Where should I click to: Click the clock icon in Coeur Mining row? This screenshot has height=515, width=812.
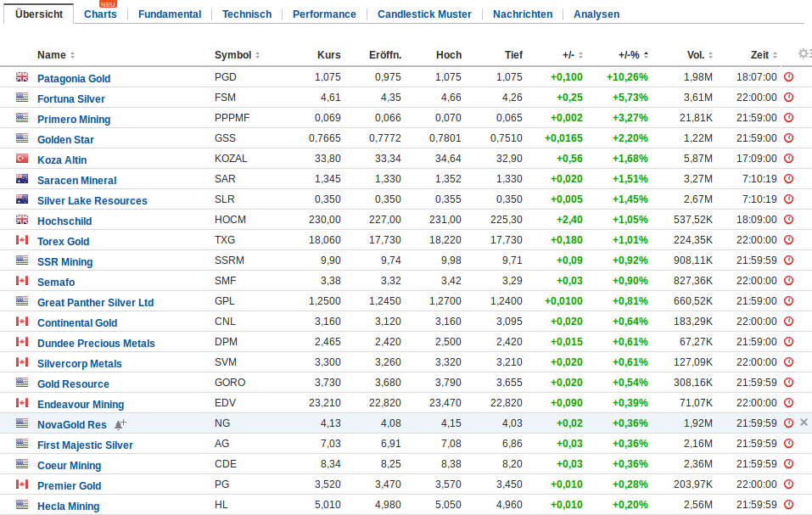click(x=789, y=464)
